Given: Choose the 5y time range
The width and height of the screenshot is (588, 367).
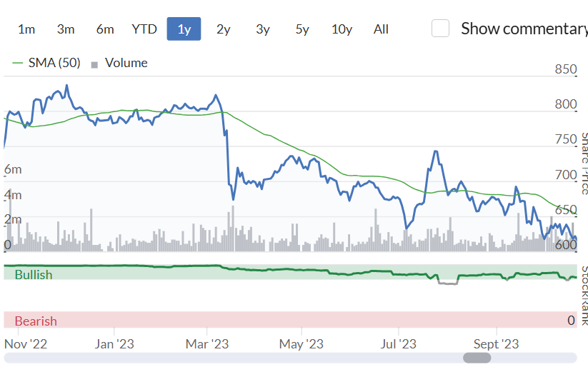Looking at the screenshot, I should [302, 29].
